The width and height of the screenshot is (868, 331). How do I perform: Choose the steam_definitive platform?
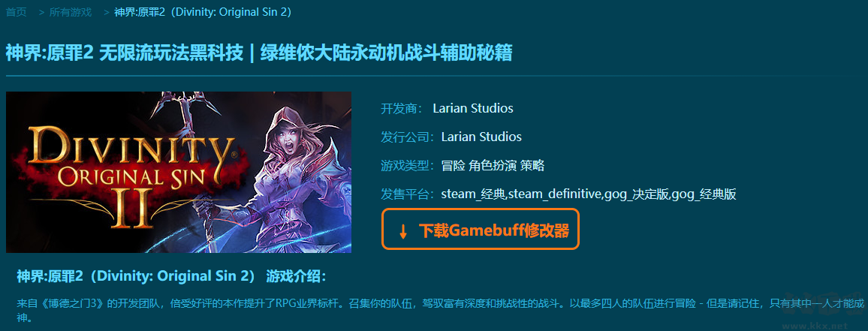point(555,194)
